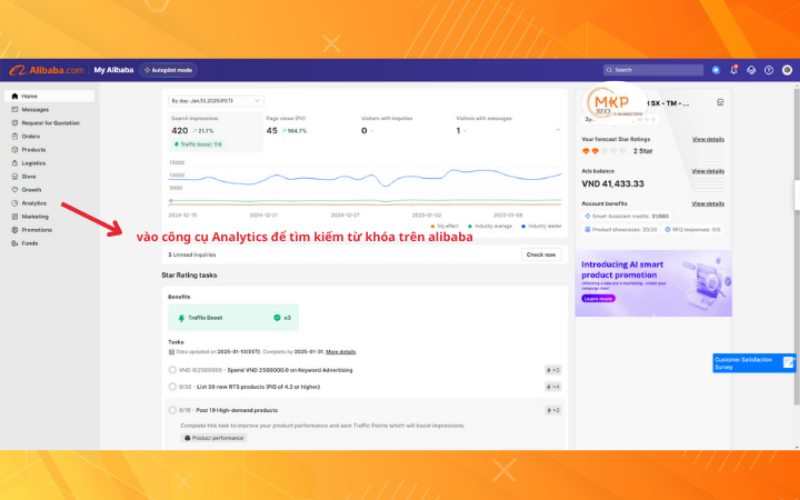Image resolution: width=800 pixels, height=500 pixels.
Task: Click the +2 badge on High-demand products task
Action: [553, 410]
